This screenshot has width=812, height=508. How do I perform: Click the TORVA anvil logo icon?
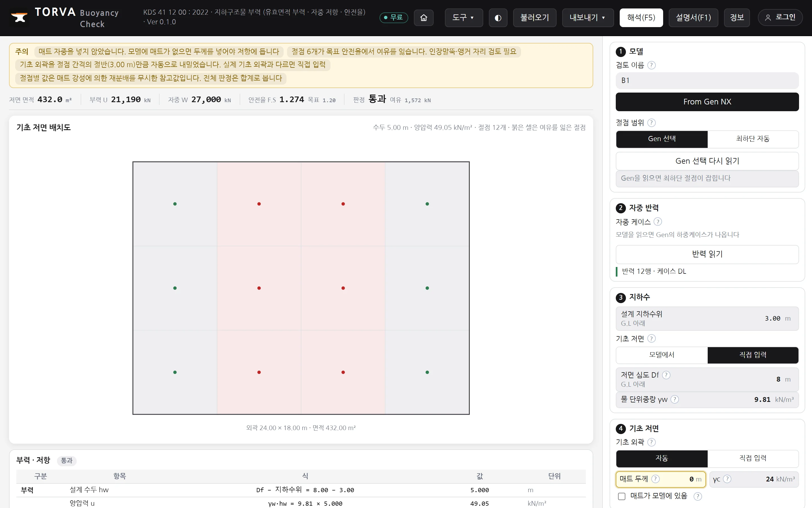(x=19, y=17)
